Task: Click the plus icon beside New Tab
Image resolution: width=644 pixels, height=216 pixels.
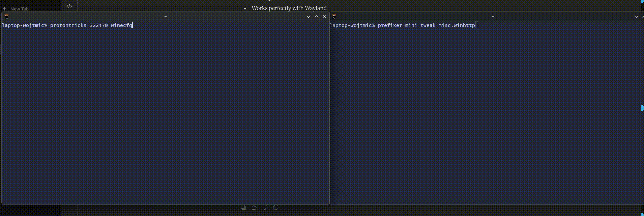Action: pyautogui.click(x=4, y=9)
